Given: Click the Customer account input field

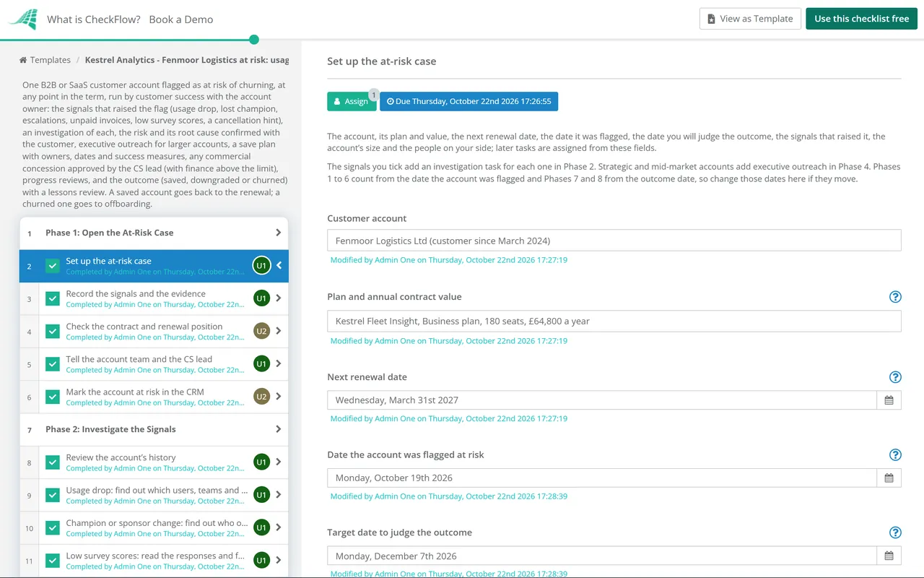Looking at the screenshot, I should point(614,241).
